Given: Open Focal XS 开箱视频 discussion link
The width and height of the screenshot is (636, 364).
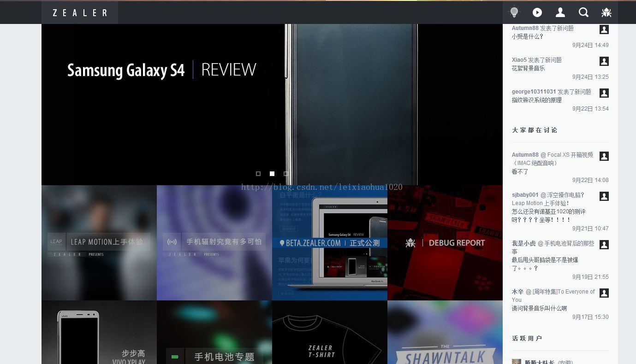Looking at the screenshot, I should tap(553, 159).
